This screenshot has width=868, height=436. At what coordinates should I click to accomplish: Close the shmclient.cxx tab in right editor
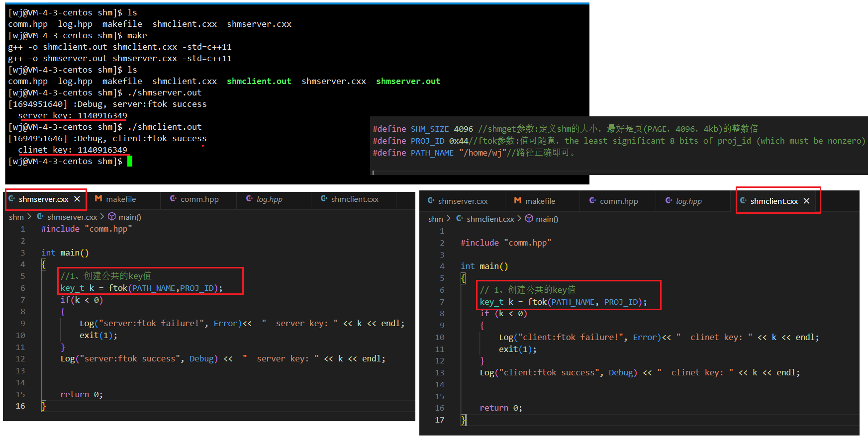pyautogui.click(x=806, y=201)
